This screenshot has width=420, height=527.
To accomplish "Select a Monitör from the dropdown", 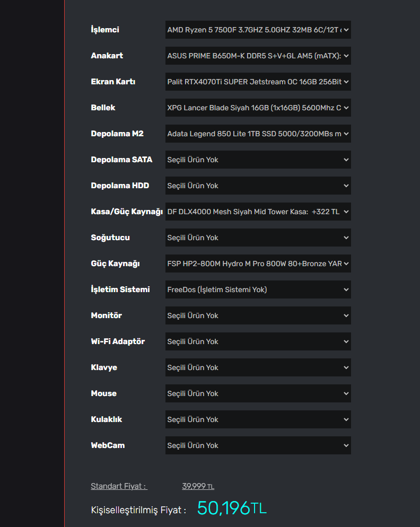I will click(258, 315).
